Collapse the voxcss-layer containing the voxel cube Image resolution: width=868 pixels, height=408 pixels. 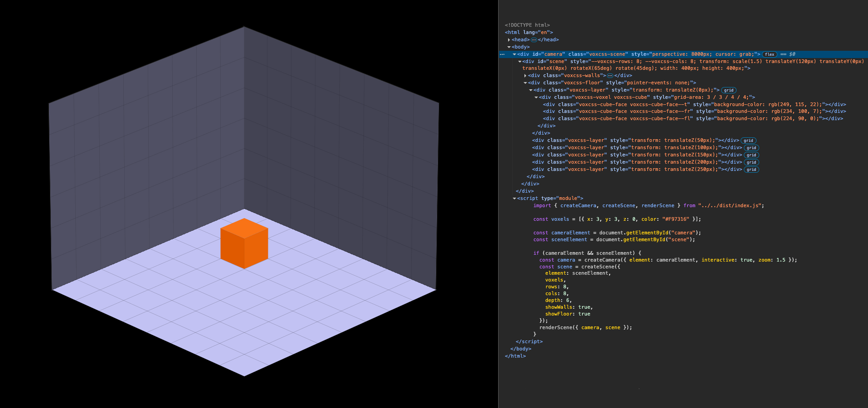(531, 90)
